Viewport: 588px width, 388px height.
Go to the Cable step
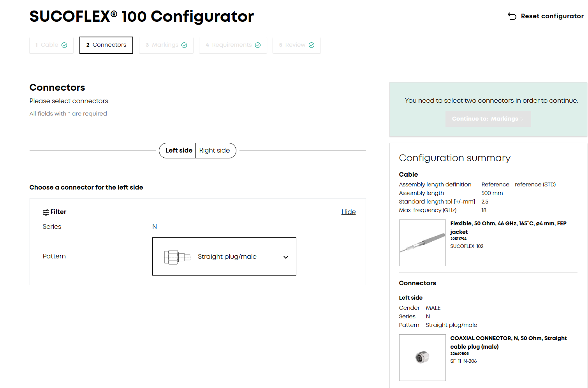[51, 45]
